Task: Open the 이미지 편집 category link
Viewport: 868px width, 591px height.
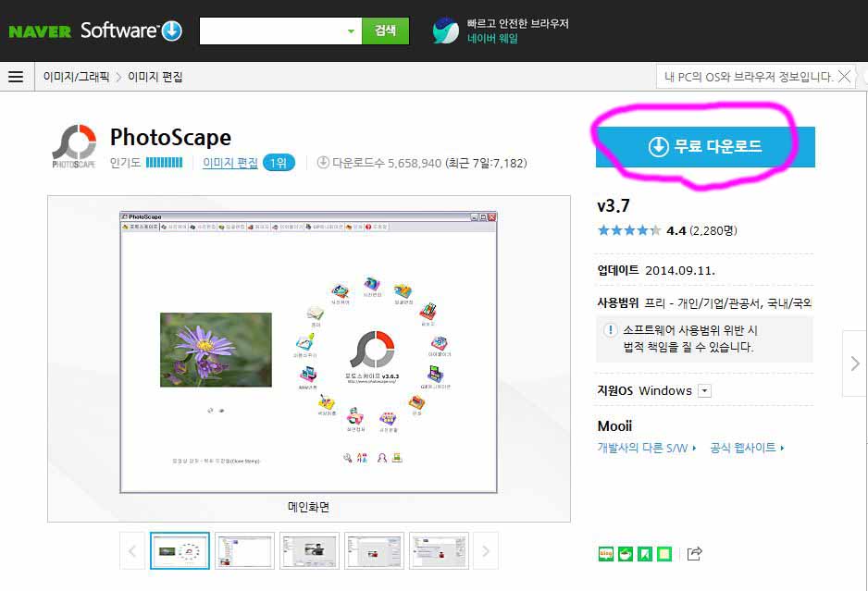Action: click(230, 163)
